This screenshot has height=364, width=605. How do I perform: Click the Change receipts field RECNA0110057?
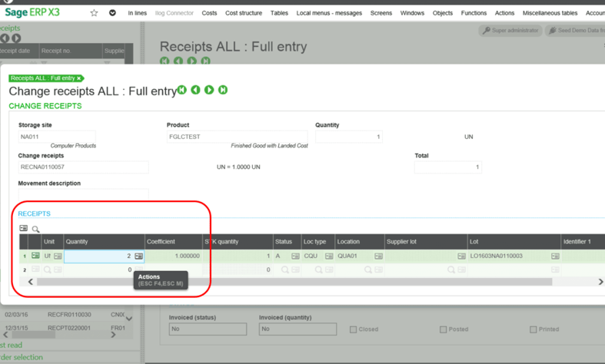point(83,167)
